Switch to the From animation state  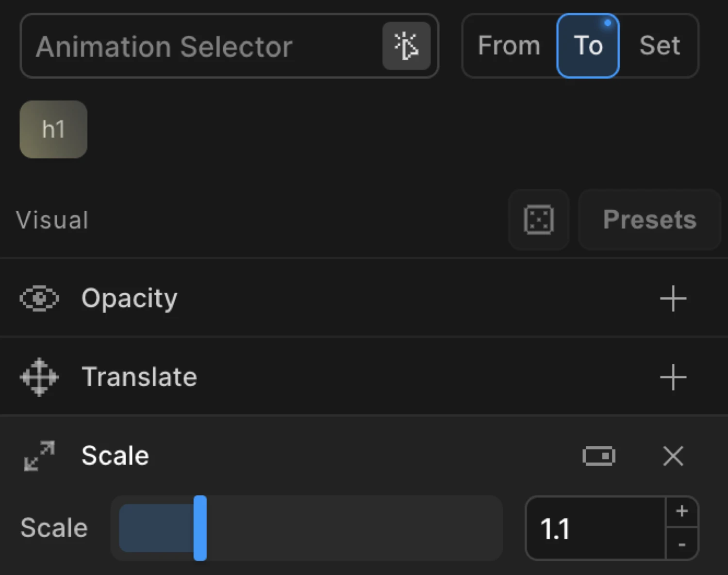coord(509,46)
